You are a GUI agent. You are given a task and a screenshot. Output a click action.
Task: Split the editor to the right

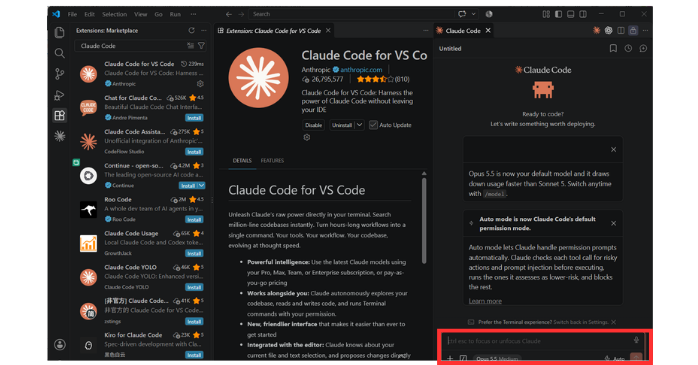[621, 30]
